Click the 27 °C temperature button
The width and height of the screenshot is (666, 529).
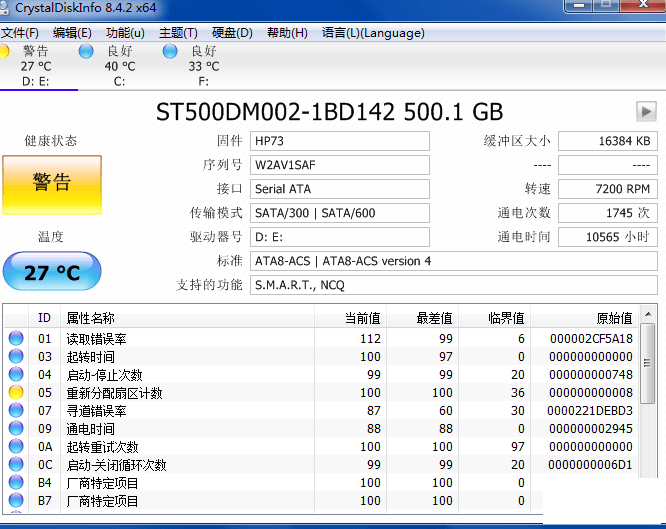point(52,272)
